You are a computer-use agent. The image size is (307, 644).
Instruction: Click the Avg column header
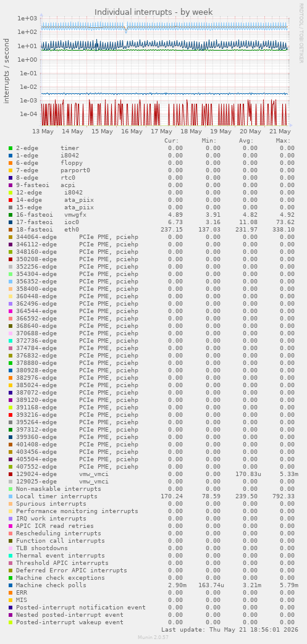(x=246, y=140)
